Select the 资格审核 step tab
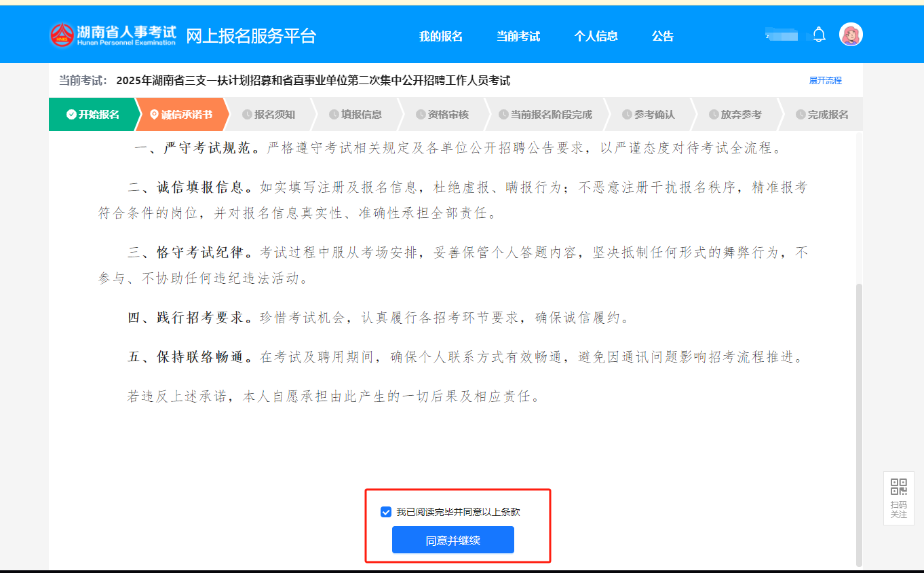 point(442,115)
